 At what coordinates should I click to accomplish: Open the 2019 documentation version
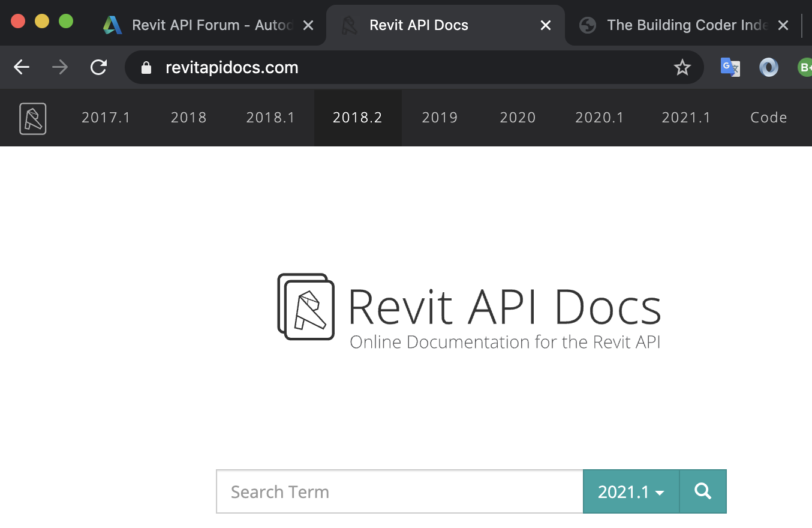tap(440, 118)
